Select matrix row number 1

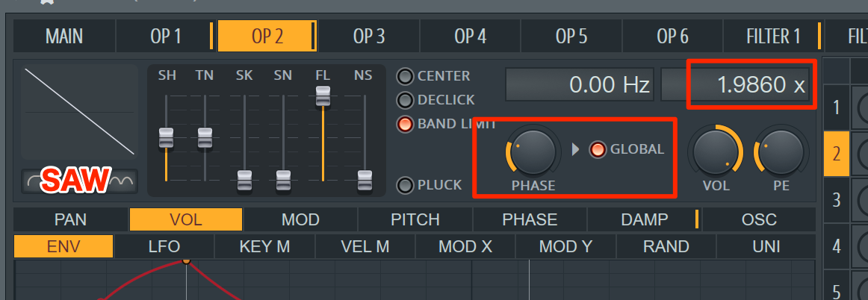pyautogui.click(x=837, y=107)
